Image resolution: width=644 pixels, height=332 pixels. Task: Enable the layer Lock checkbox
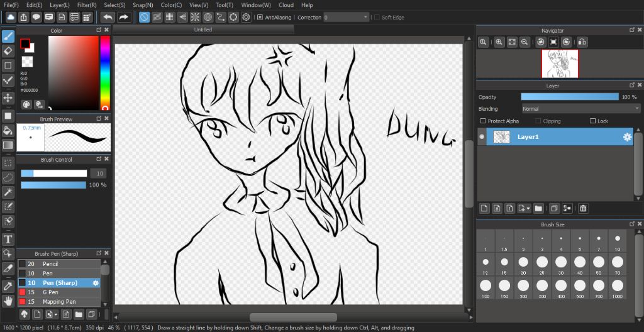pyautogui.click(x=592, y=121)
